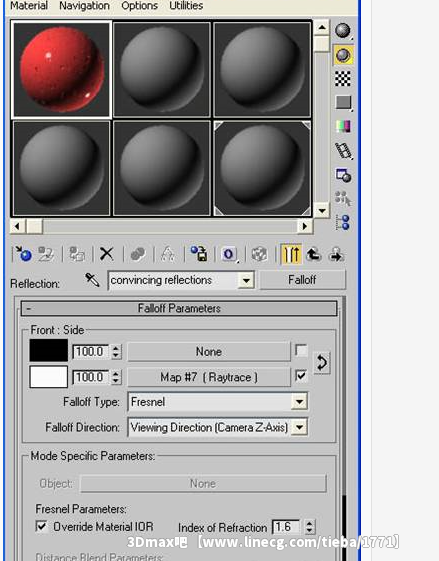Screen dimensions: 439x561
Task: Select the red material sample slot
Action: pyautogui.click(x=62, y=69)
